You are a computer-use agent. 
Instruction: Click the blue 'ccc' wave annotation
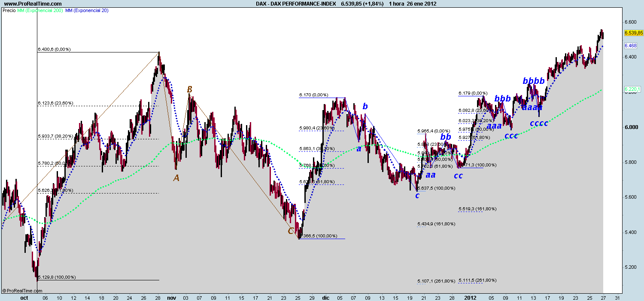pos(511,136)
